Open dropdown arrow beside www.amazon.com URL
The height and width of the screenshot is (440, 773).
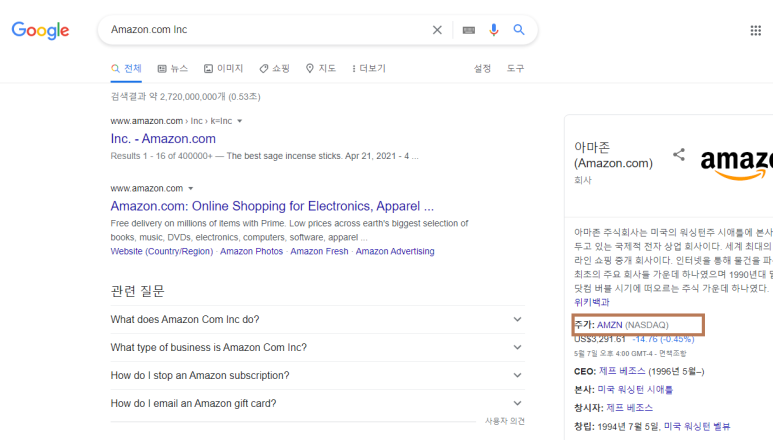pyautogui.click(x=191, y=188)
